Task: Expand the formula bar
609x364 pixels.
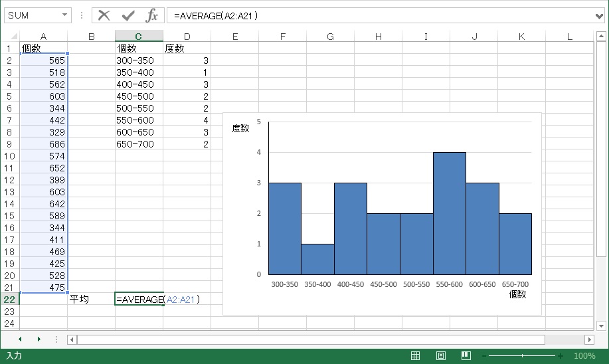Action: pyautogui.click(x=599, y=16)
